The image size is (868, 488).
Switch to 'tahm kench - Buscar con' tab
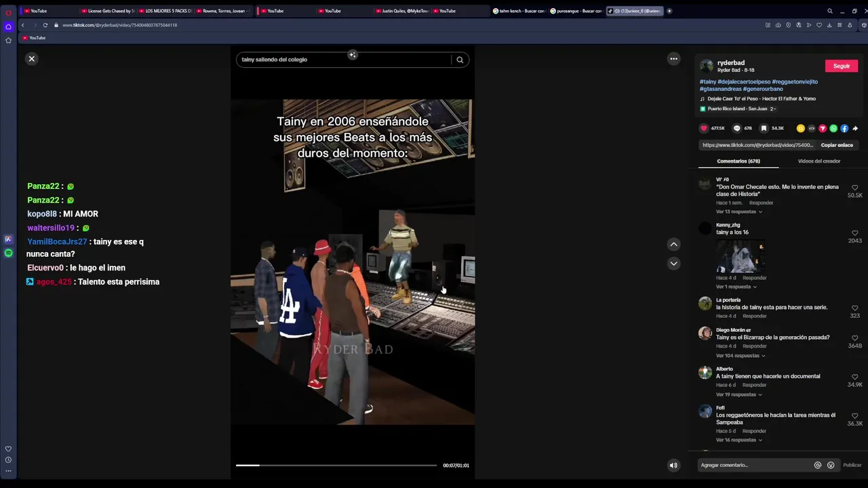[519, 11]
